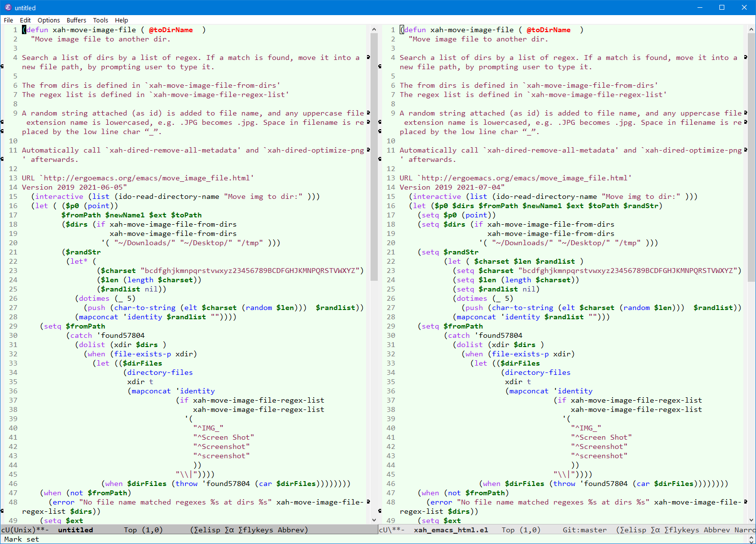Open the Tools menu

(x=100, y=20)
